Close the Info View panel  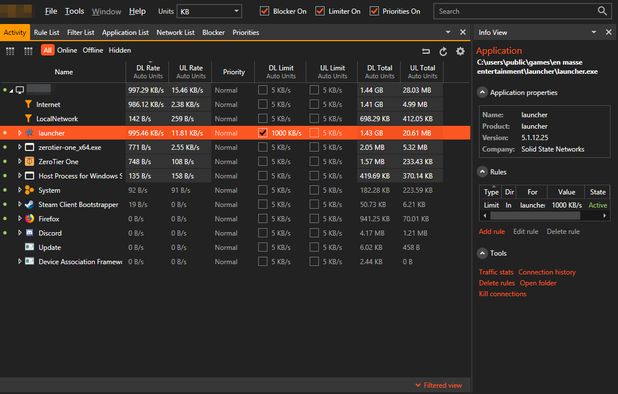tap(609, 32)
